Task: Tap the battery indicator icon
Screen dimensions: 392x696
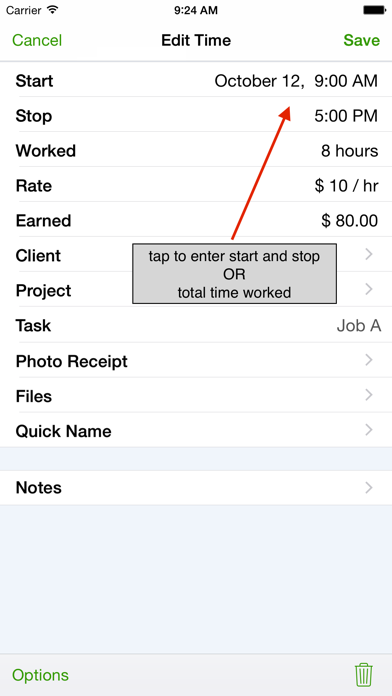Action: [374, 10]
